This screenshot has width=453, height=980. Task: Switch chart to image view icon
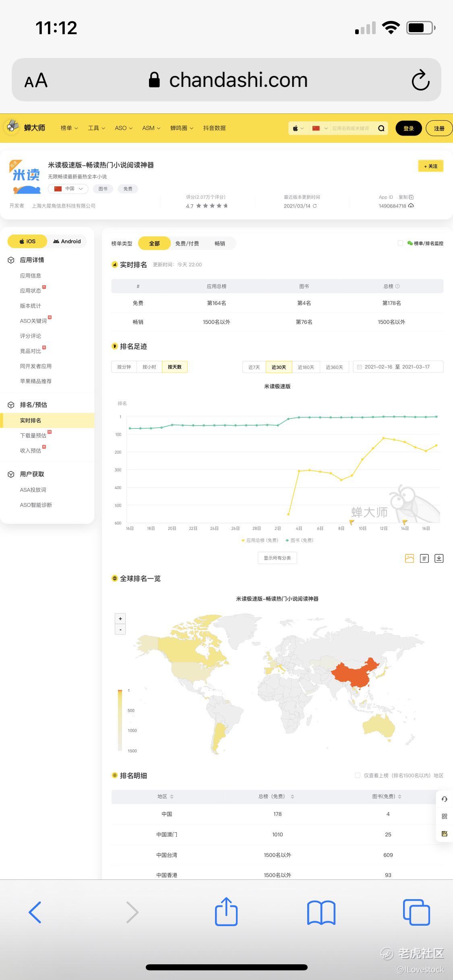[x=410, y=558]
